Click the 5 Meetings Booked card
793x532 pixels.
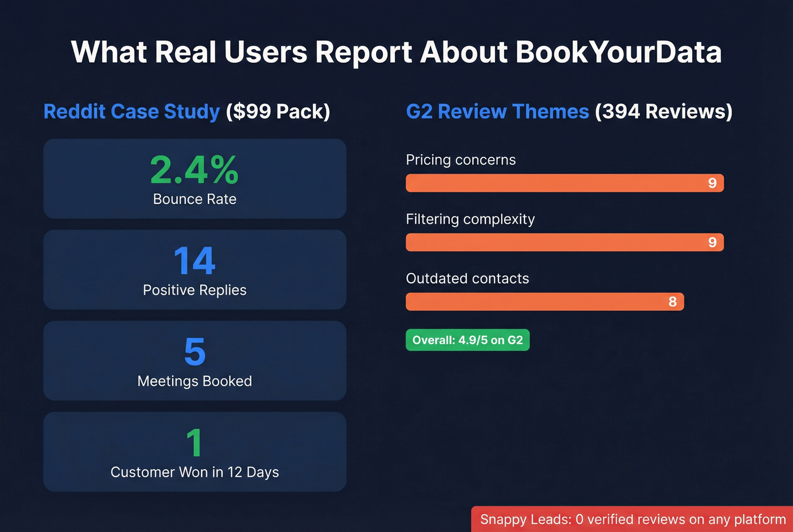(194, 360)
